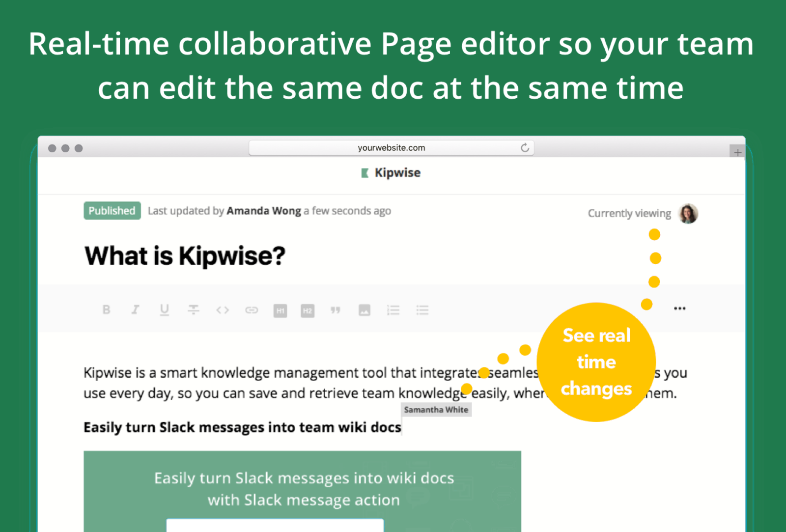The width and height of the screenshot is (786, 532).
Task: Click the yourwebsite.com address bar
Action: pos(391,148)
